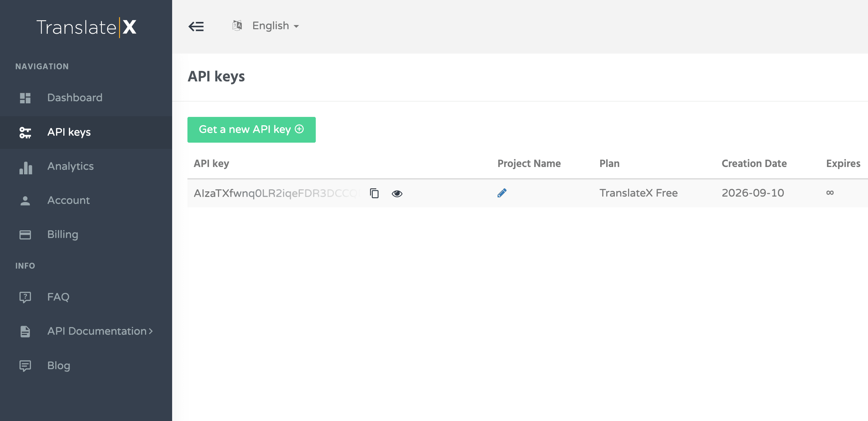
Task: Click the TranslateX logo
Action: pos(86,27)
